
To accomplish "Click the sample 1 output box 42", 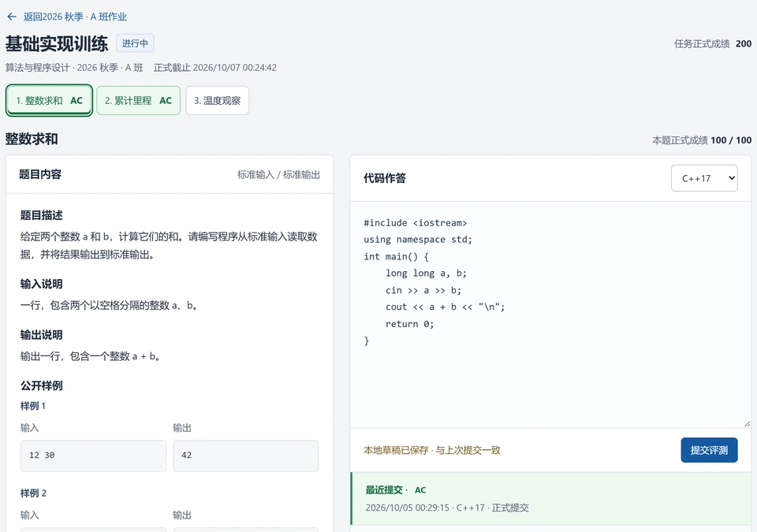I will pos(246,456).
